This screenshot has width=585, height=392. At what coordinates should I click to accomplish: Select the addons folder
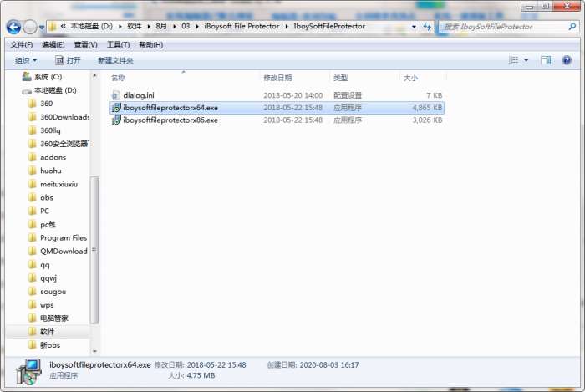point(48,157)
